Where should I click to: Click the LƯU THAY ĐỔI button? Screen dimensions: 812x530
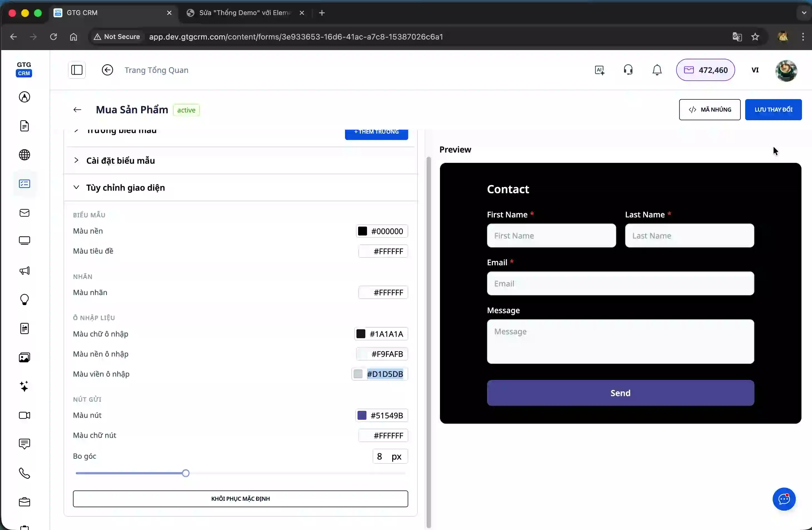773,110
